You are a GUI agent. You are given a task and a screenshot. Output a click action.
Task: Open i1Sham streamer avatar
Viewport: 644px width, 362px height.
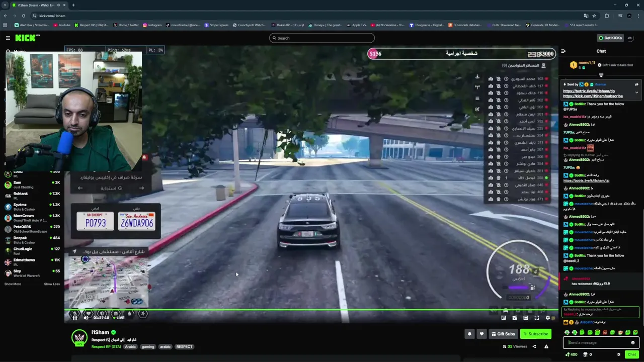point(79,338)
